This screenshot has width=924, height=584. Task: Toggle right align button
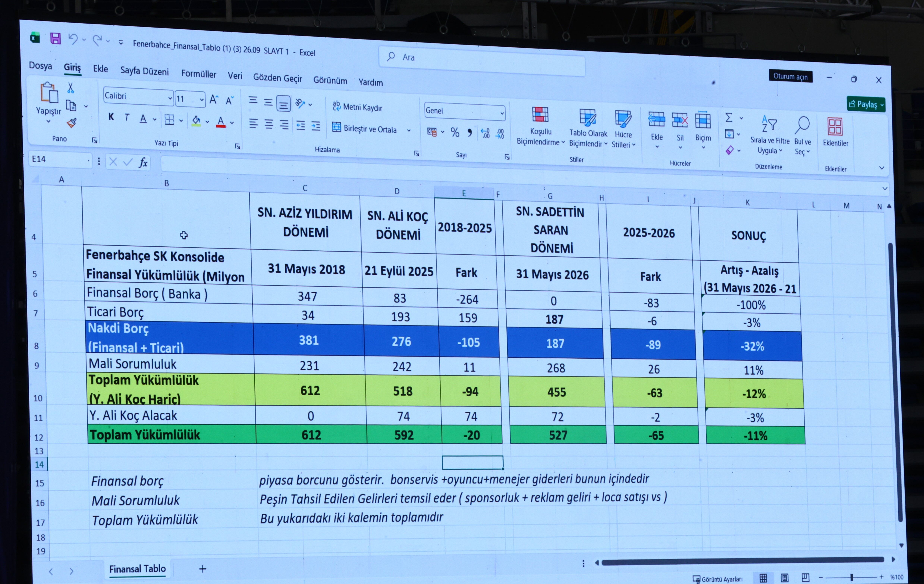284,125
